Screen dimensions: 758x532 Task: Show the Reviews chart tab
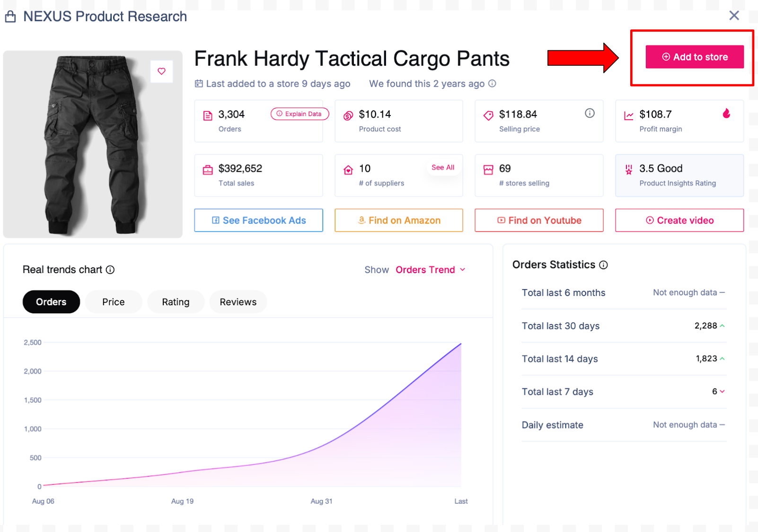coord(238,302)
